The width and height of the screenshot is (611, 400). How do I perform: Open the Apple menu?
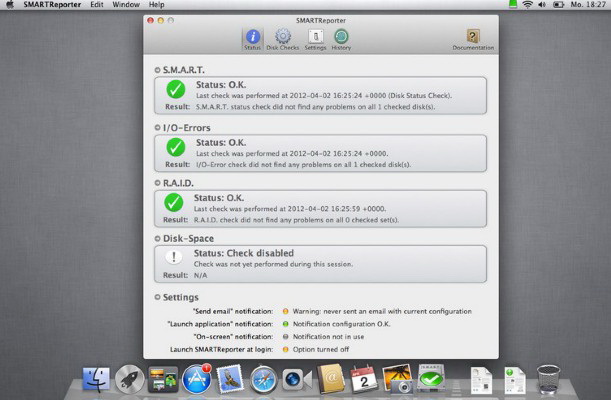pyautogui.click(x=10, y=5)
